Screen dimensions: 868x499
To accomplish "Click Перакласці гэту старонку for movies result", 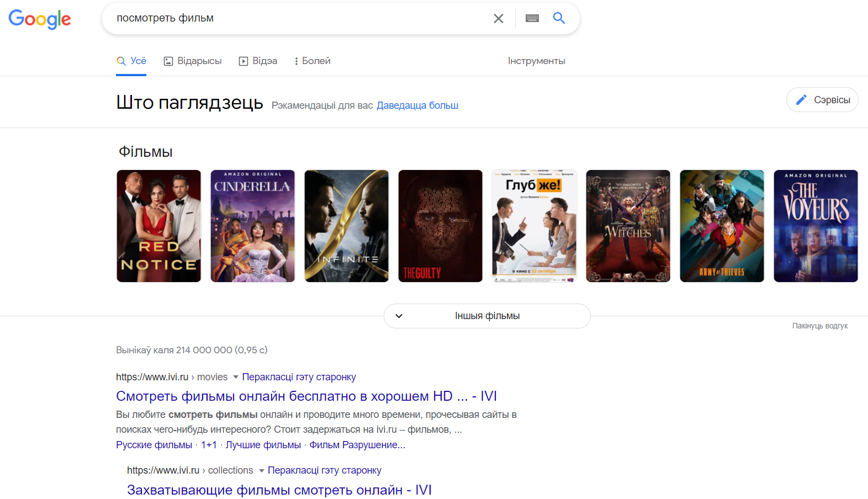I will pyautogui.click(x=299, y=377).
